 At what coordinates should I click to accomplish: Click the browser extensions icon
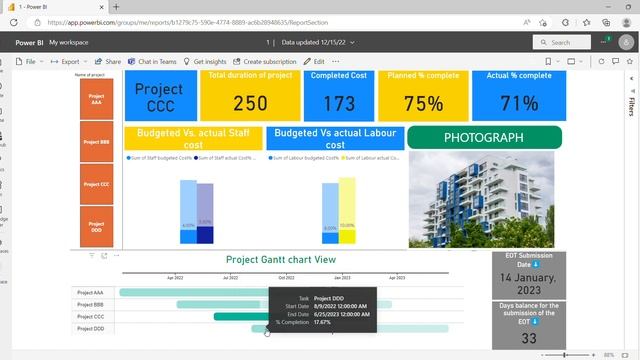tap(565, 22)
